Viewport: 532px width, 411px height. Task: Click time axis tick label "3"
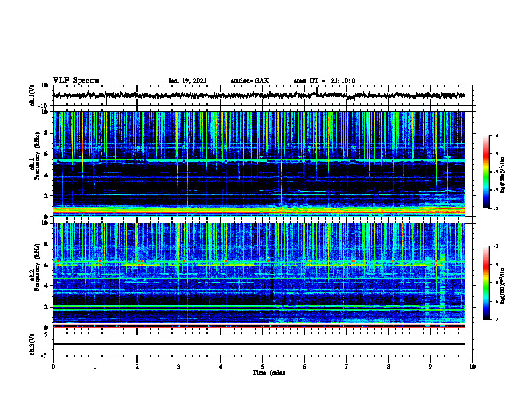coord(179,367)
